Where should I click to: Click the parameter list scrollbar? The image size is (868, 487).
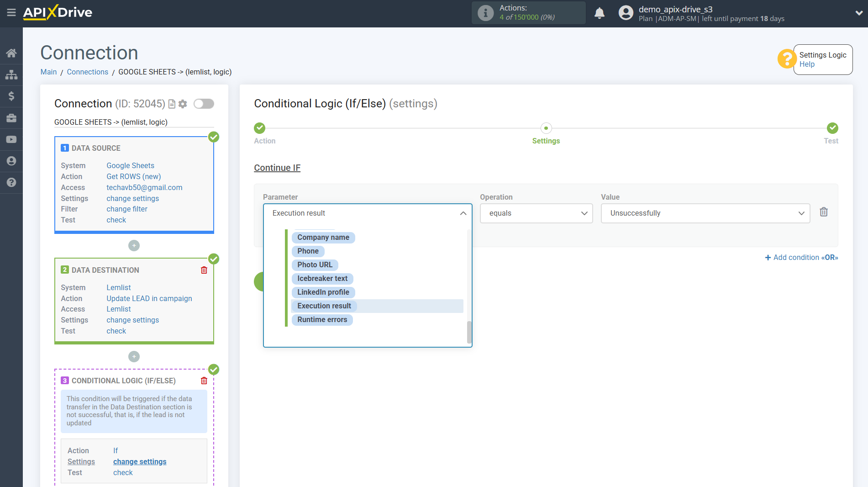[469, 332]
